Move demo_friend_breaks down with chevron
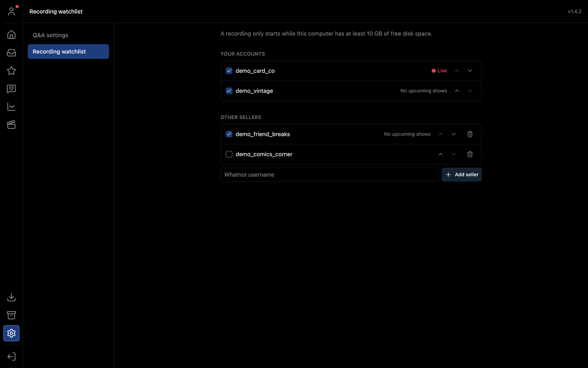Screen dimensions: 588x368 (x=454, y=134)
